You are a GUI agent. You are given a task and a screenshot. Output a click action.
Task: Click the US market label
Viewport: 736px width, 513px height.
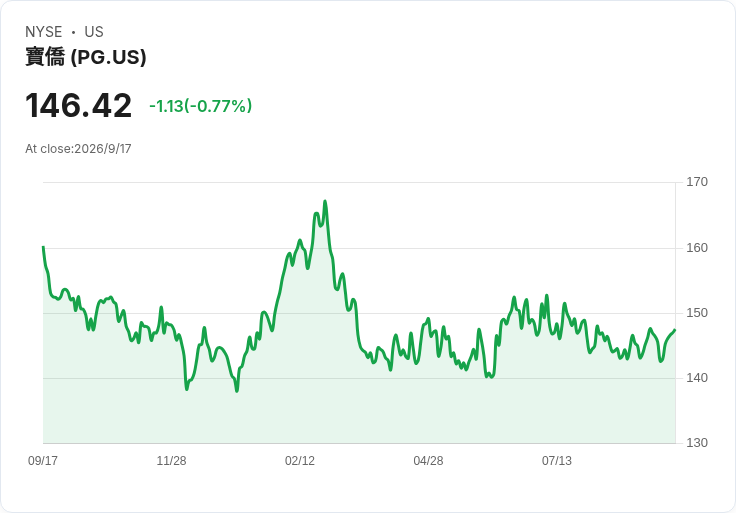[94, 32]
